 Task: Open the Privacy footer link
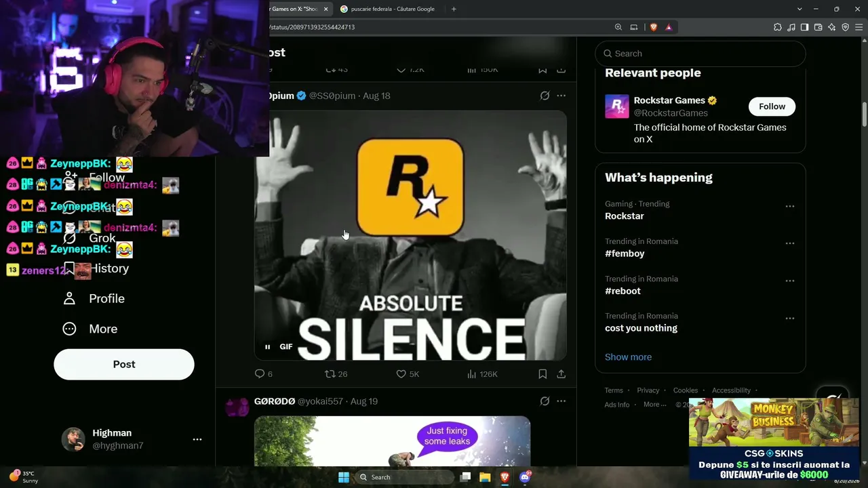click(648, 390)
